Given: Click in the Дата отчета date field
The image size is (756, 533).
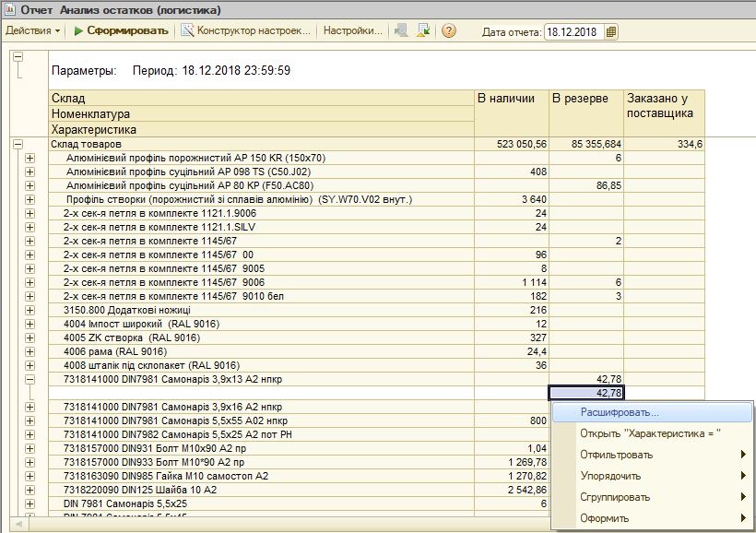Looking at the screenshot, I should [573, 32].
